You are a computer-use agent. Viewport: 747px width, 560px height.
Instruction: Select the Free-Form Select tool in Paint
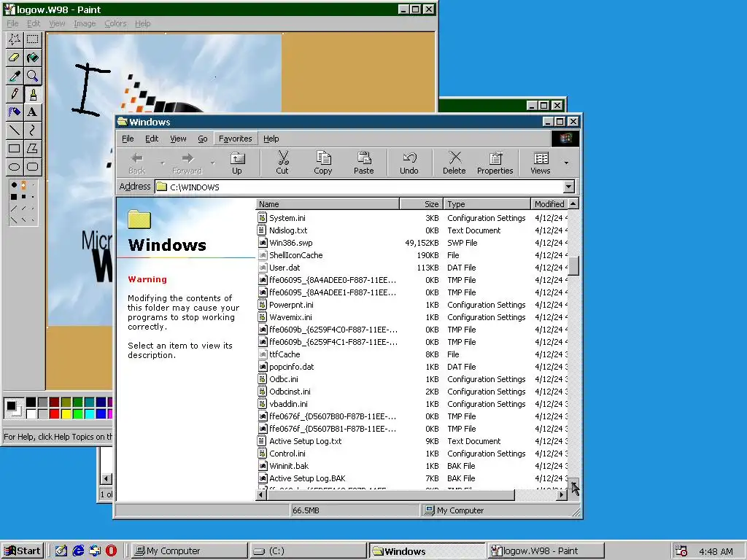[x=15, y=39]
